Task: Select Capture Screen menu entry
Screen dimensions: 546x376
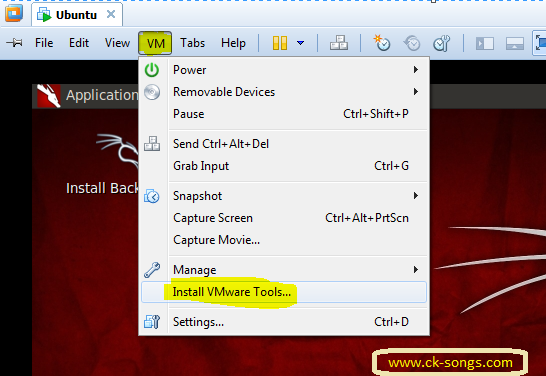Action: (284, 218)
